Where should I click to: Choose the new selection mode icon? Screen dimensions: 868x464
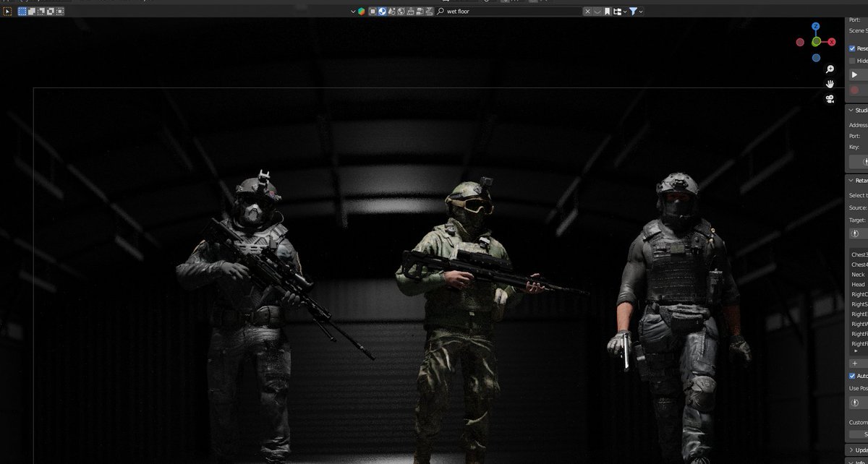point(22,12)
